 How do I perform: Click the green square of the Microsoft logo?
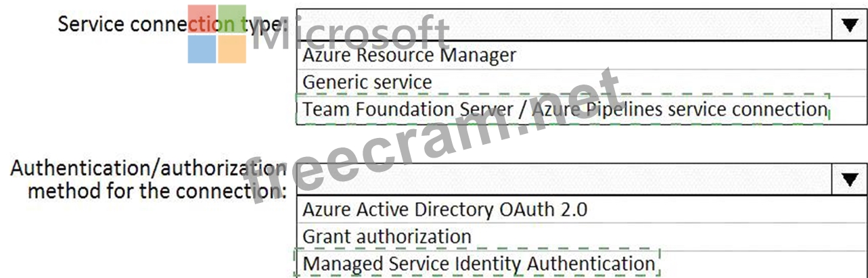(232, 18)
